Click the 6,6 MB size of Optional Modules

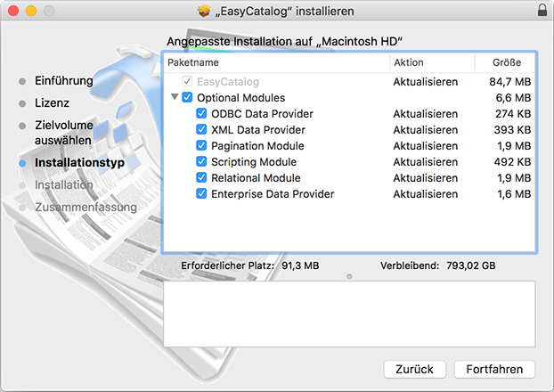coord(513,98)
